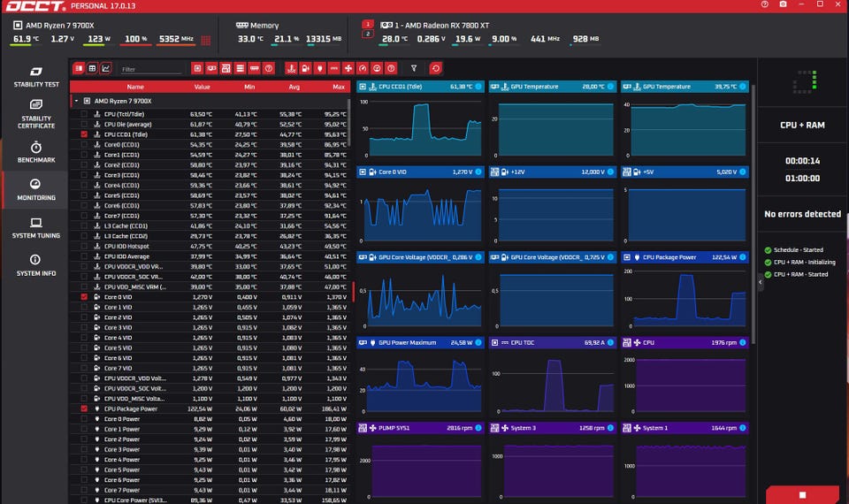The width and height of the screenshot is (849, 504).
Task: Toggle the usage meter sensor filter icon
Action: (377, 68)
